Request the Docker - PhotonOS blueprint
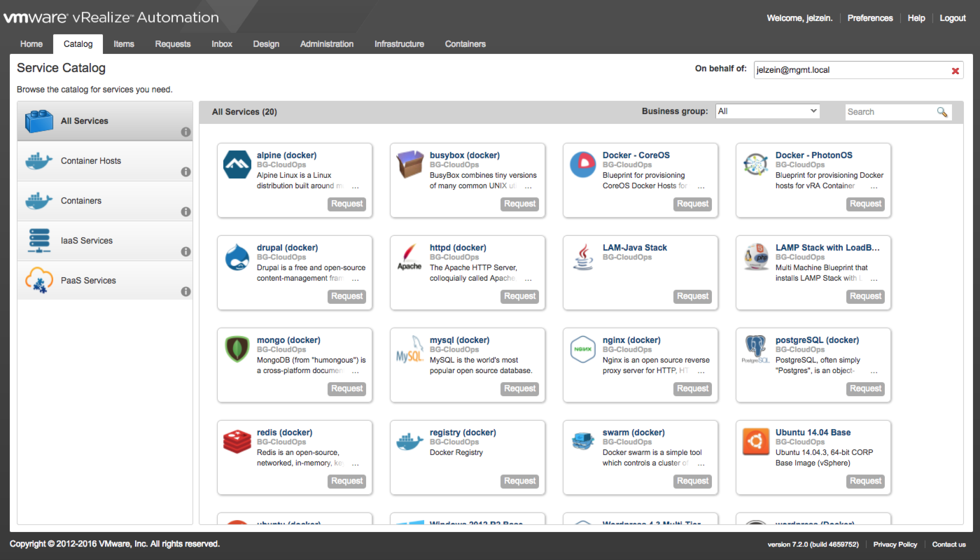Viewport: 980px width, 560px height. (x=866, y=204)
